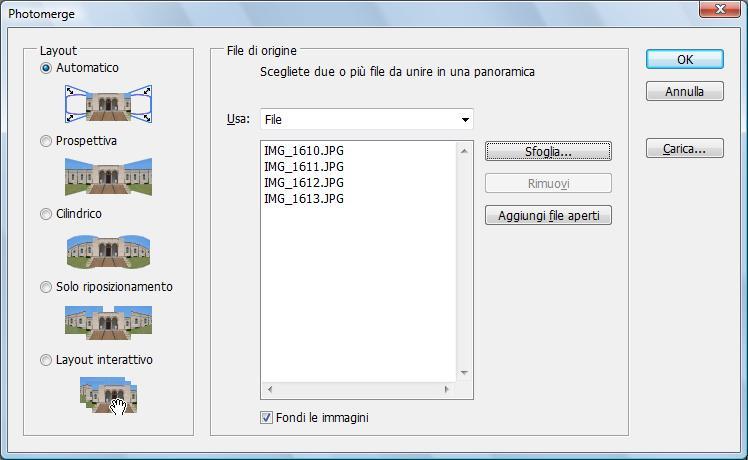Click the file list scroll down arrow

pos(464,373)
